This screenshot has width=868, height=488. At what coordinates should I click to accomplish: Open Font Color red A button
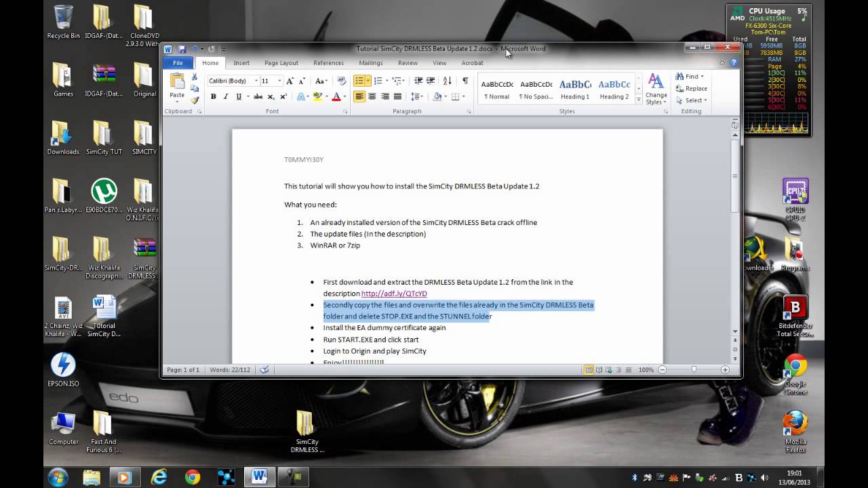coord(336,97)
